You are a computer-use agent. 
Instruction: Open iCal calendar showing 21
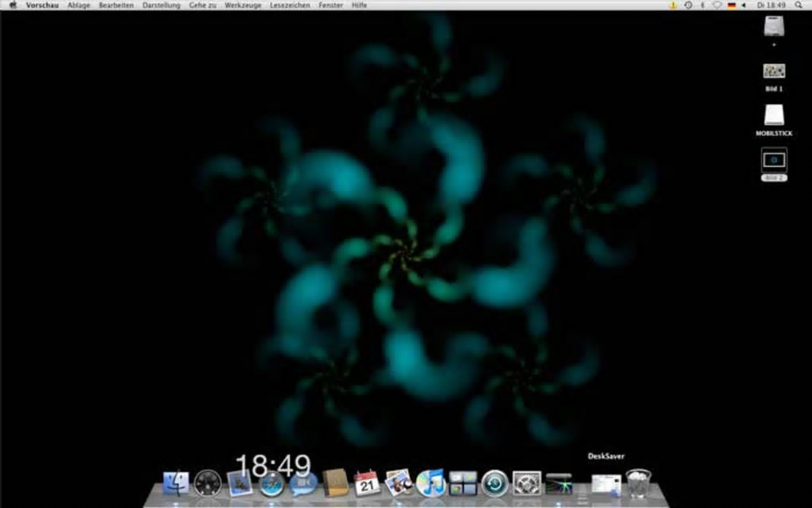pyautogui.click(x=367, y=483)
